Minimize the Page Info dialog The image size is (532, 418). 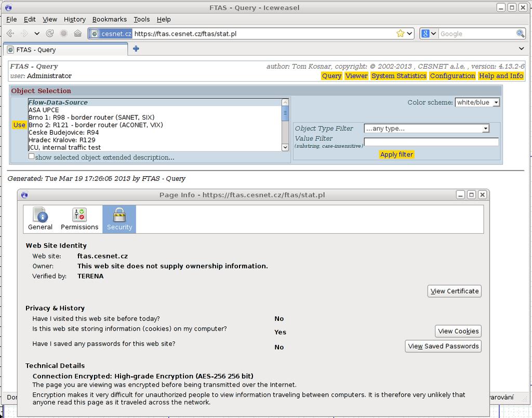(x=460, y=194)
